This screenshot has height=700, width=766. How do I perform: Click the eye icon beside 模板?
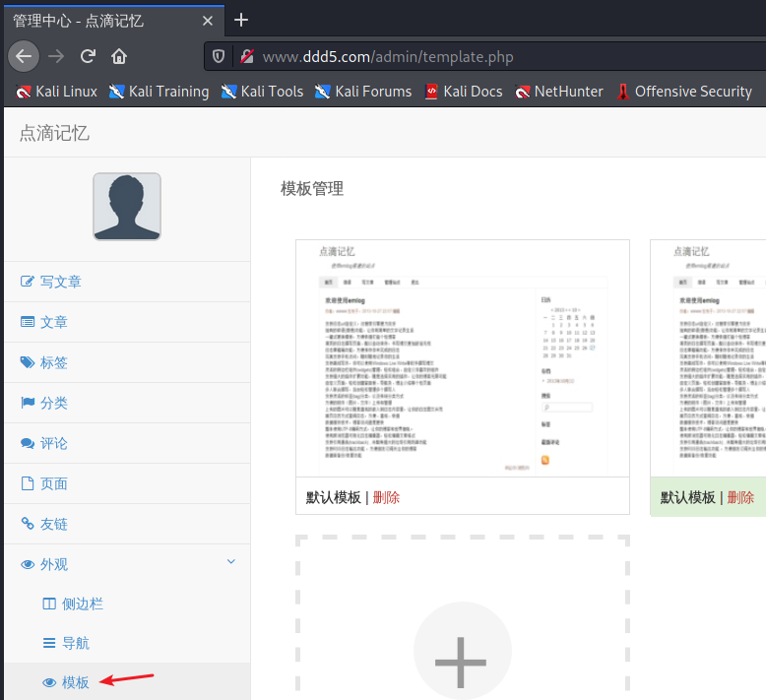tap(49, 682)
